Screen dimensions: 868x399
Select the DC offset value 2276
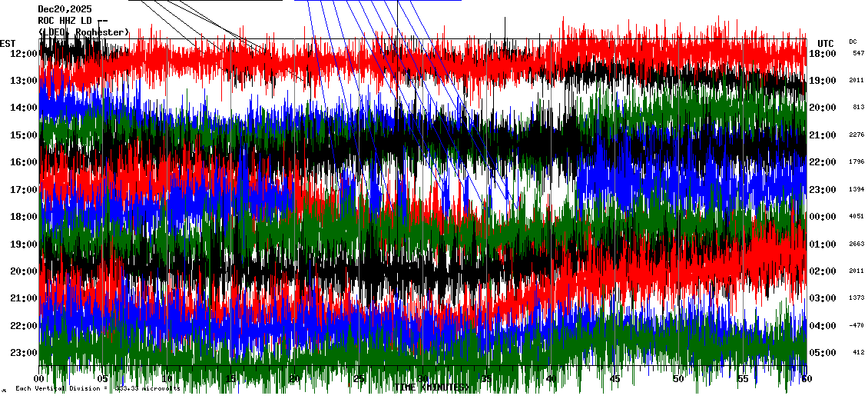click(x=856, y=135)
